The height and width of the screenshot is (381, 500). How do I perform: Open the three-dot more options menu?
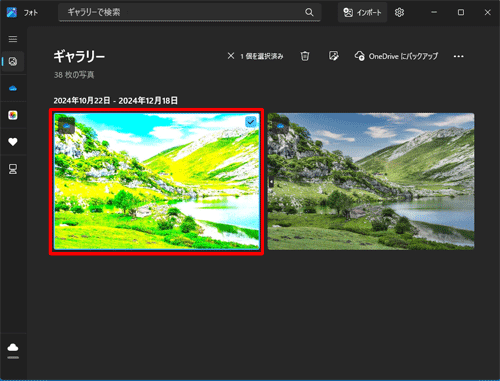pos(458,56)
